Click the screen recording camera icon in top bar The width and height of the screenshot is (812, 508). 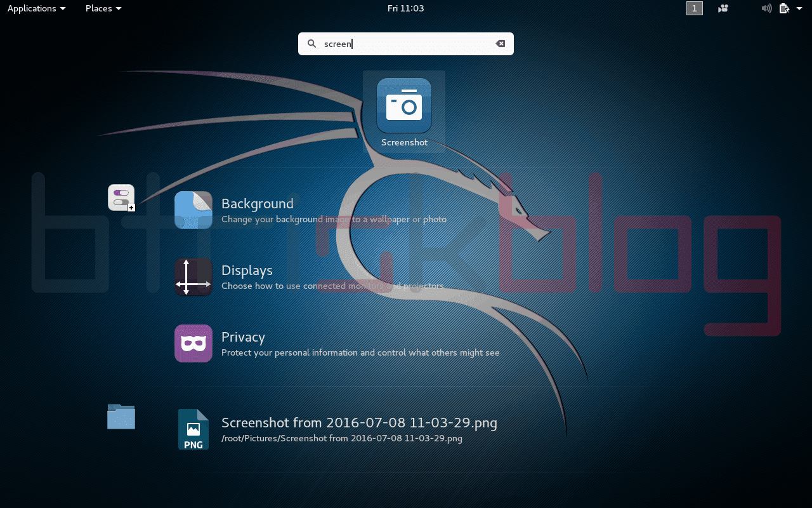click(723, 8)
